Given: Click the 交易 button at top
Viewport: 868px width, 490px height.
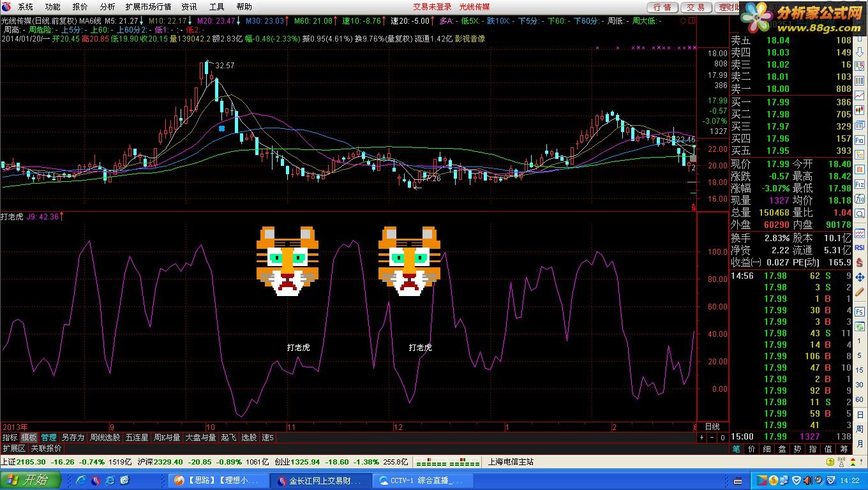Looking at the screenshot, I should tap(696, 7).
